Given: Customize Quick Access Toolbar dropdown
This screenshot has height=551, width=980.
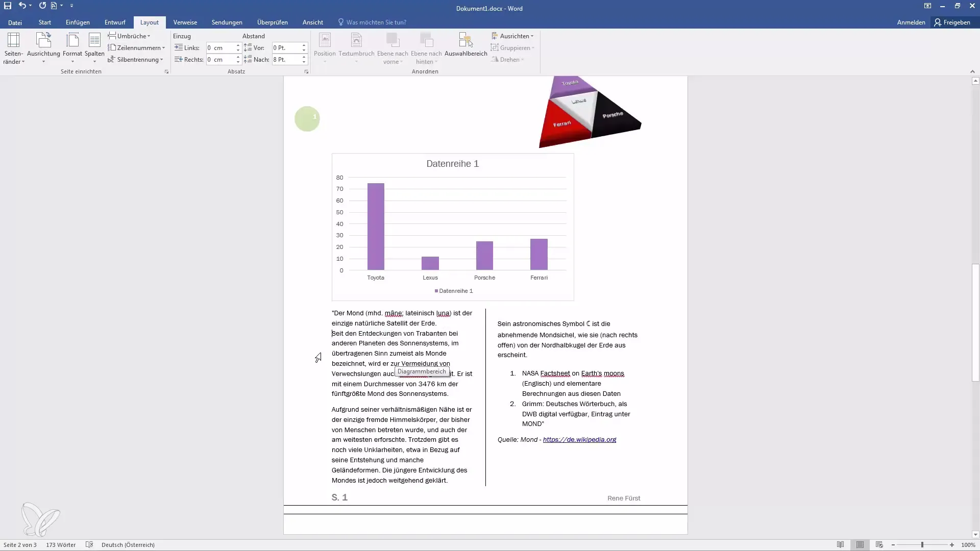Looking at the screenshot, I should tap(71, 6).
